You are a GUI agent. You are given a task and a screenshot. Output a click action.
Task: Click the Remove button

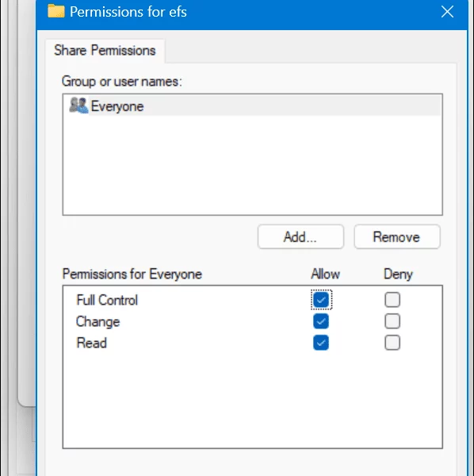(397, 236)
